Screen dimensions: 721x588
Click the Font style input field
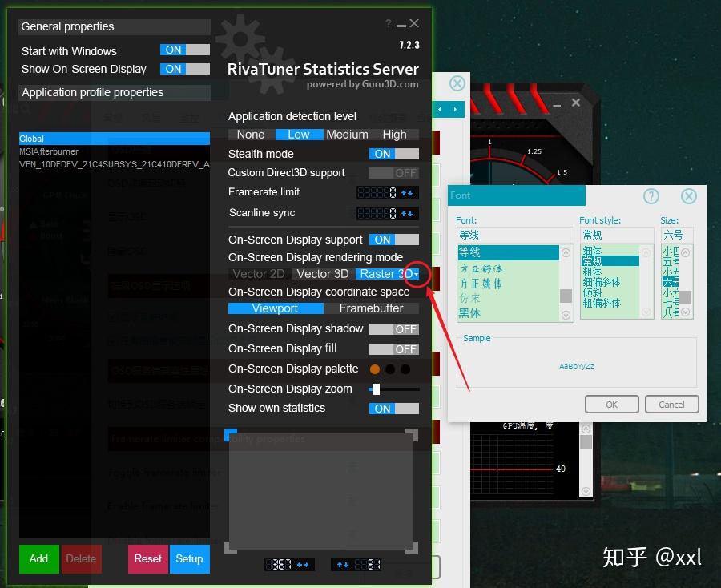(x=616, y=235)
